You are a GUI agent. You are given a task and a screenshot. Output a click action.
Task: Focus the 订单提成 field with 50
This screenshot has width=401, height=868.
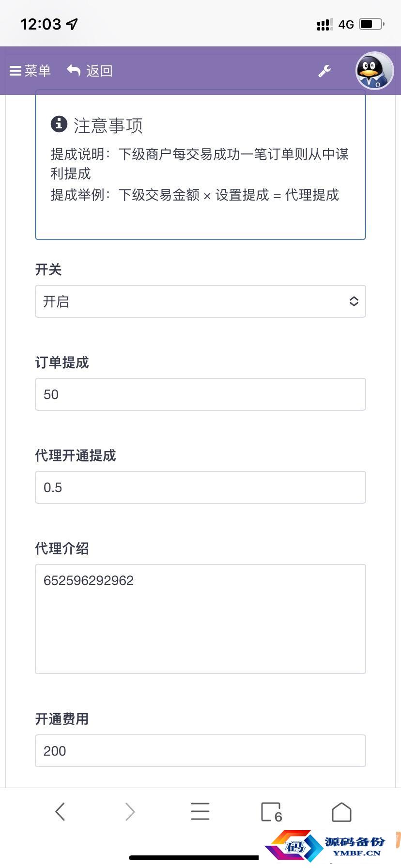tap(200, 394)
